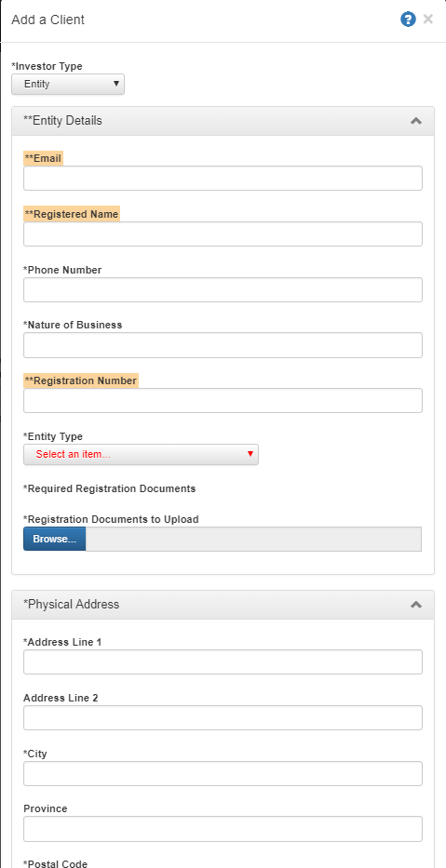Click the Registration Number input

pyautogui.click(x=223, y=401)
